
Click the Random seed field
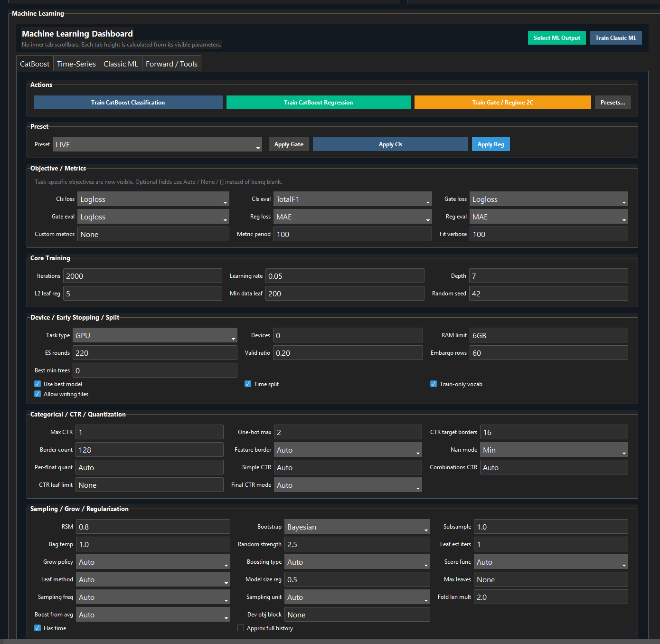(x=548, y=294)
